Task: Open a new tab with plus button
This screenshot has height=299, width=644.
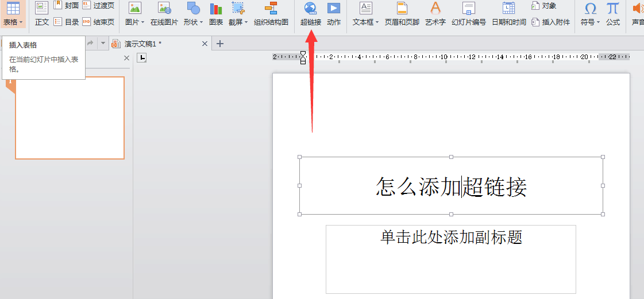Action: 220,44
